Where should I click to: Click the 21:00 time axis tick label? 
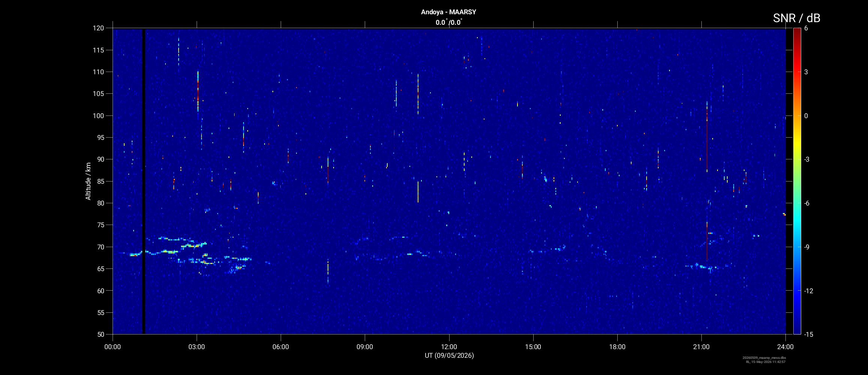click(701, 347)
